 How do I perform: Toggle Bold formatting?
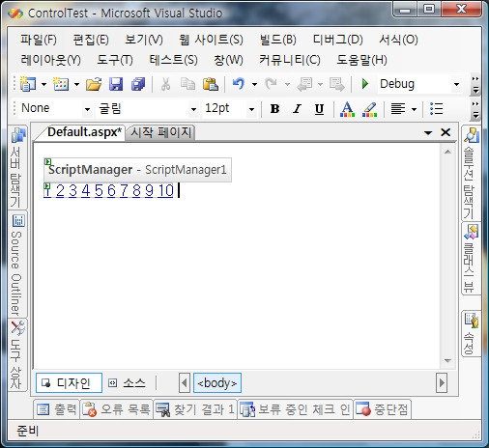(x=274, y=109)
